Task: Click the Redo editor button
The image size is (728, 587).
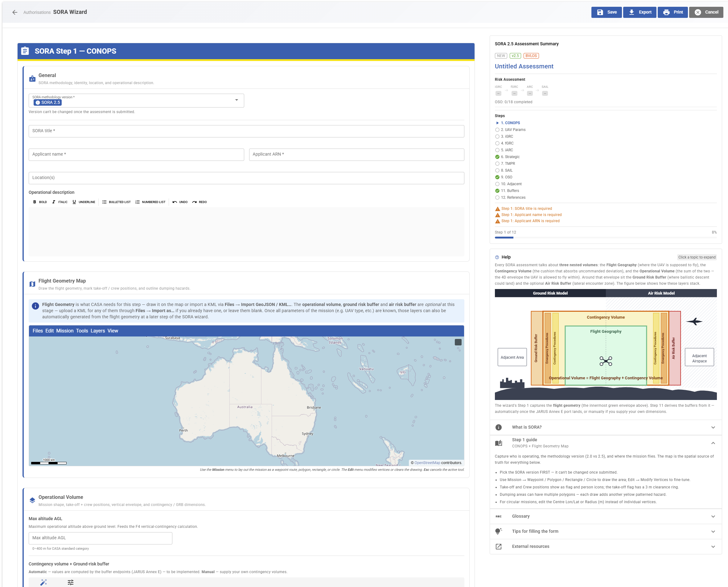Action: [199, 202]
